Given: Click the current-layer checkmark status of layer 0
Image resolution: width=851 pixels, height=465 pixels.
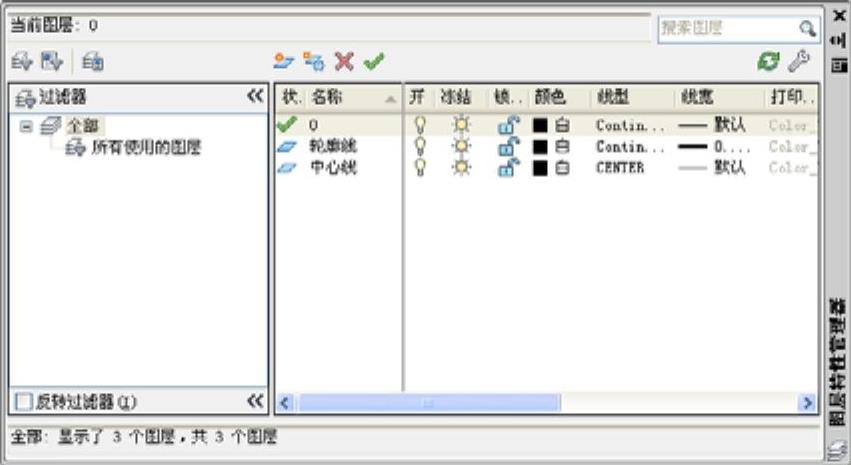Looking at the screenshot, I should [x=287, y=125].
